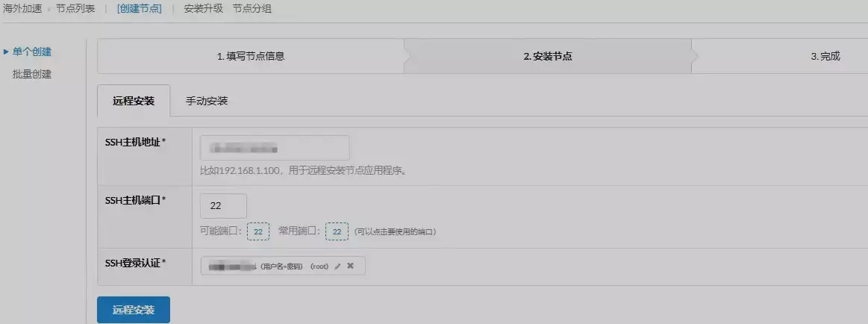Switch to the 手动安装 tab
This screenshot has height=324, width=868.
click(207, 101)
